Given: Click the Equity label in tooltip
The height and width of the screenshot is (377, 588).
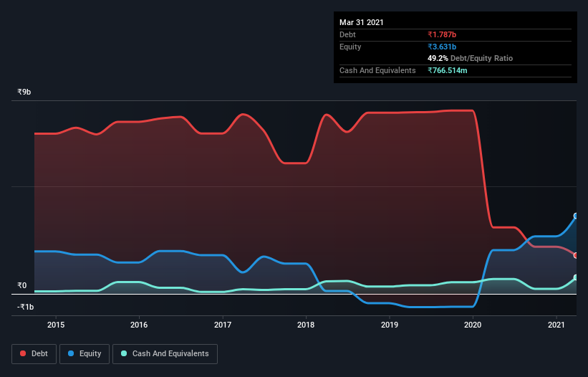Looking at the screenshot, I should [350, 47].
